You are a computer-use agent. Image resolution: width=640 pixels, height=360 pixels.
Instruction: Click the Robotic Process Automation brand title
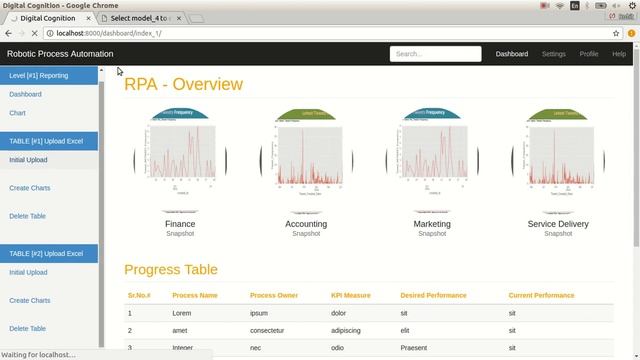point(60,54)
